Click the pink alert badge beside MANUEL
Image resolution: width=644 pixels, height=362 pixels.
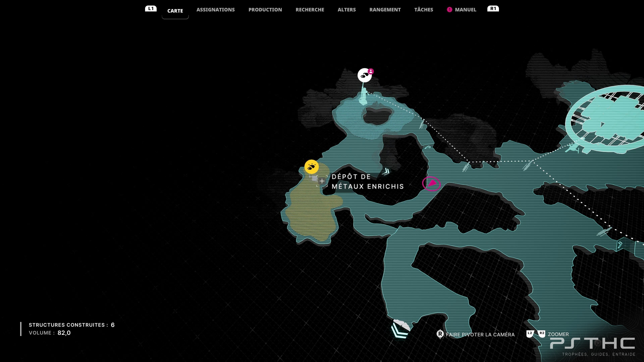(449, 10)
